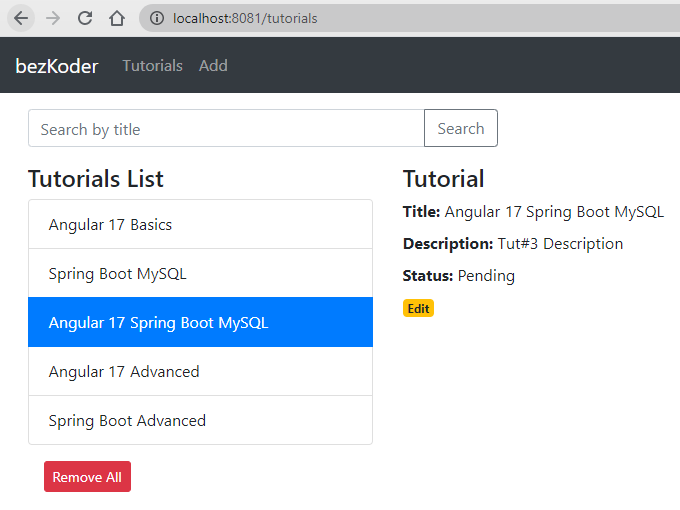Open the Add nav item

213,65
